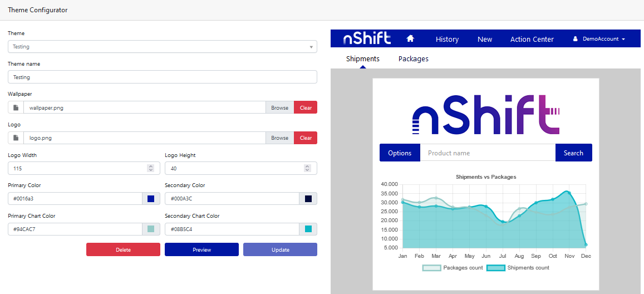This screenshot has width=644, height=294.
Task: Toggle the Shipments count chart legend
Action: pos(518,268)
